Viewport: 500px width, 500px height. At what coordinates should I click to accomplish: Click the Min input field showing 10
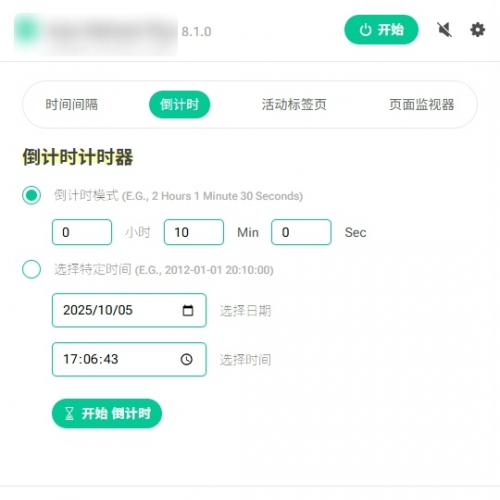click(x=194, y=232)
